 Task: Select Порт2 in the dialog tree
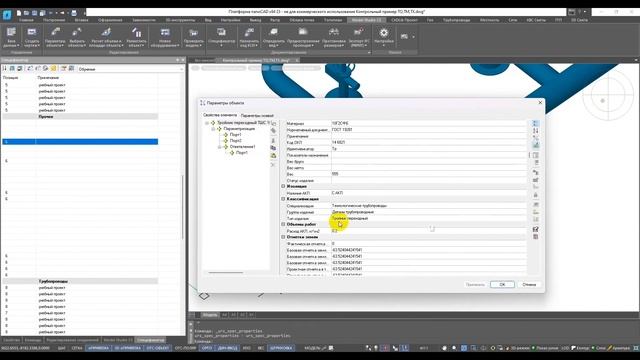[236, 140]
